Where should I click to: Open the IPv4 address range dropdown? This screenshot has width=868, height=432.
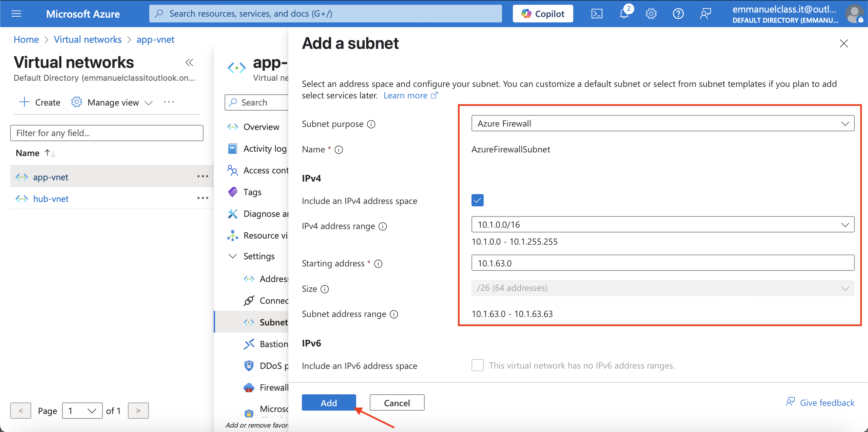click(x=663, y=224)
